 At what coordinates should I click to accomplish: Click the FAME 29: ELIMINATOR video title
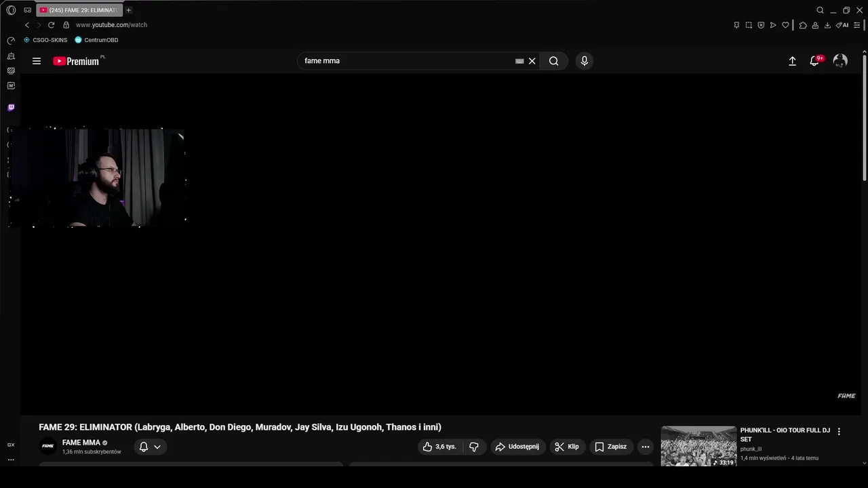[240, 427]
